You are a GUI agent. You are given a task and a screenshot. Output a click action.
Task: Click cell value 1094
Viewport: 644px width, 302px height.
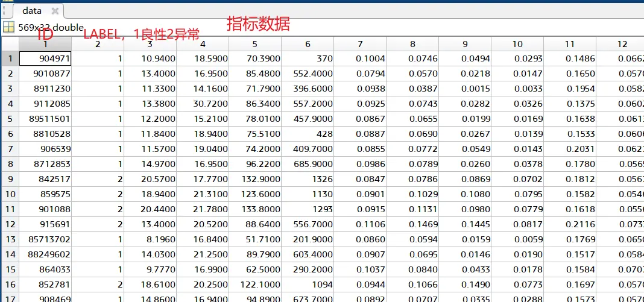coord(308,285)
